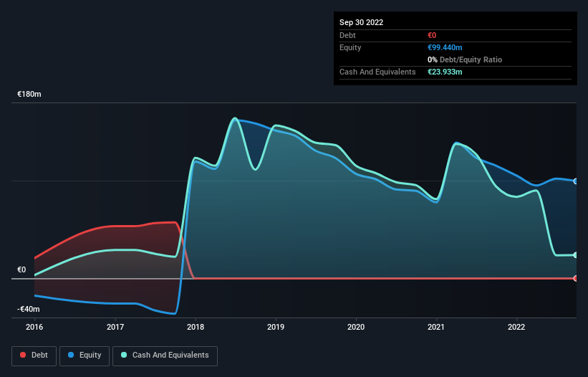Toggle the Cash And Equivalents legend button
Viewport: 588px width, 377px height.
point(165,355)
